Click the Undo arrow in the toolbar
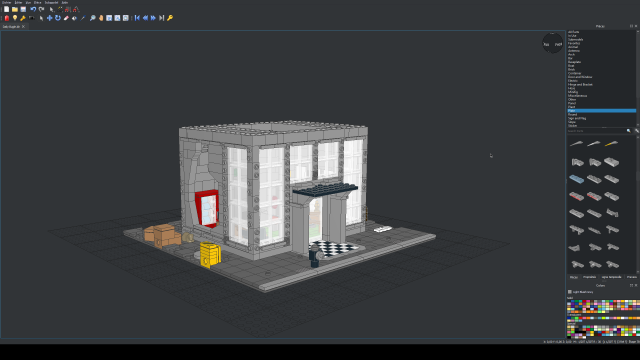The image size is (640, 360). pyautogui.click(x=33, y=9)
